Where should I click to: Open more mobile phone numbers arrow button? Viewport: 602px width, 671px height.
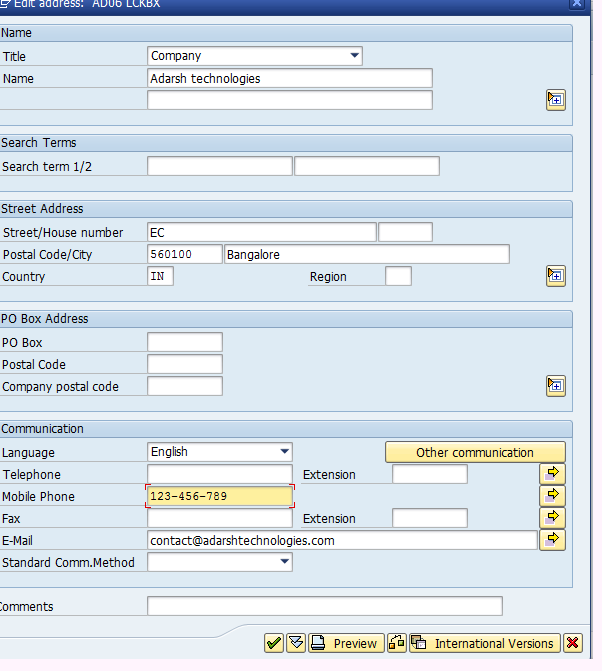coord(552,496)
